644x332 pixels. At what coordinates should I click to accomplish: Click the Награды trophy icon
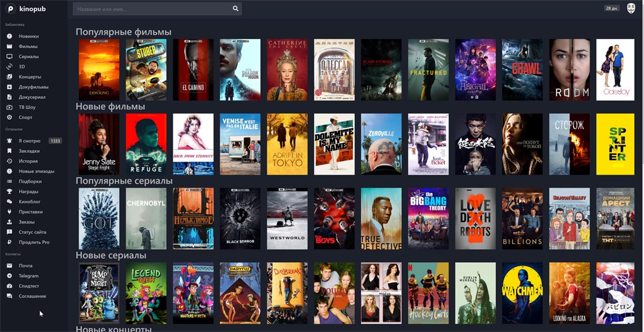[9, 191]
